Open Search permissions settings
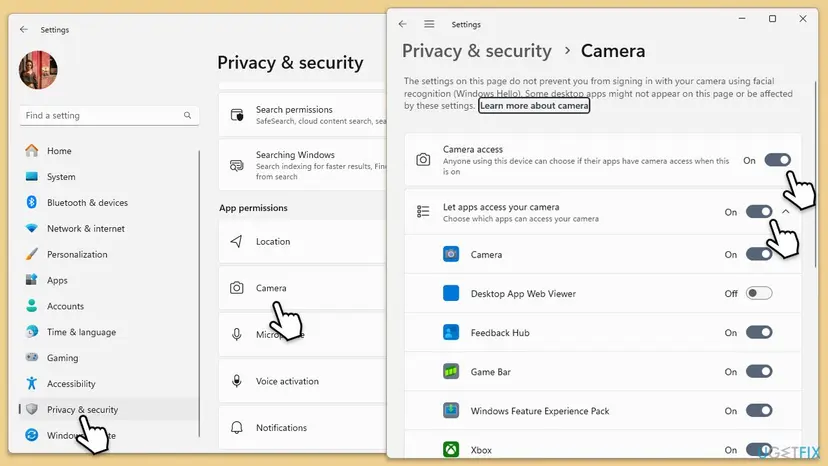Image resolution: width=828 pixels, height=466 pixels. pyautogui.click(x=303, y=115)
